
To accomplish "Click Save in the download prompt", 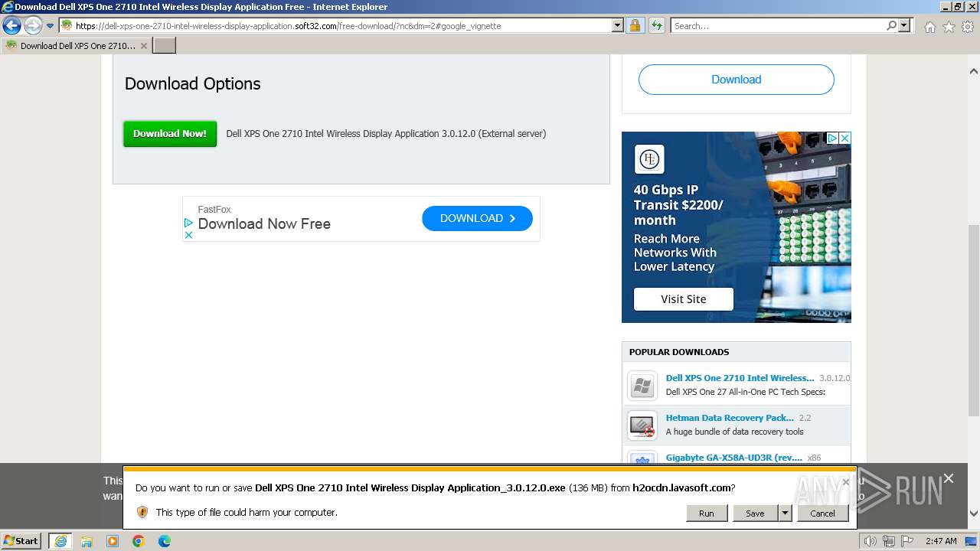I will coord(755,514).
